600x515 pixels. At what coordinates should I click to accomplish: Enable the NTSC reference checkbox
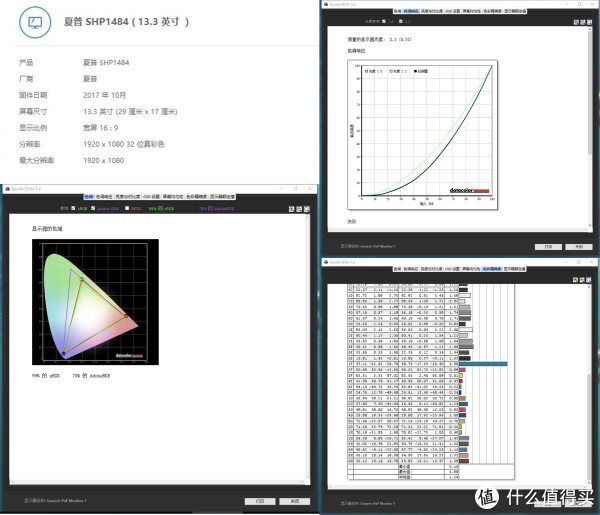[x=126, y=209]
